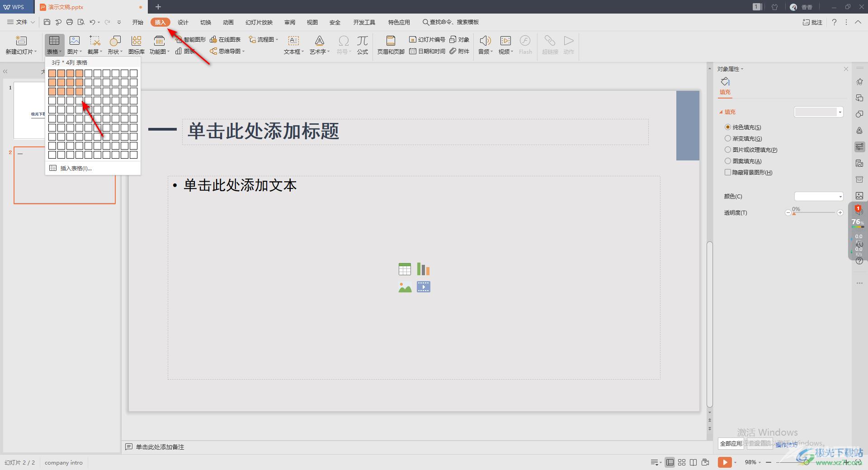Click the insert table icon in slide placeholder

point(405,269)
